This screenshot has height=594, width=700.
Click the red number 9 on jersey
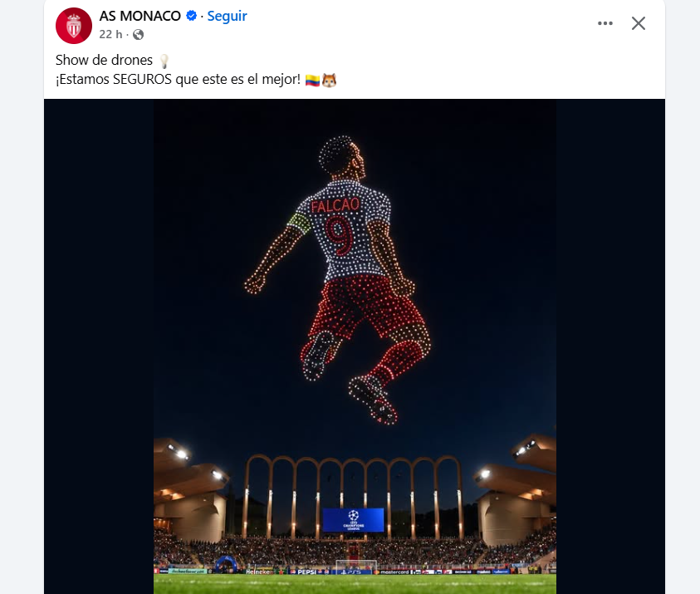[x=340, y=235]
